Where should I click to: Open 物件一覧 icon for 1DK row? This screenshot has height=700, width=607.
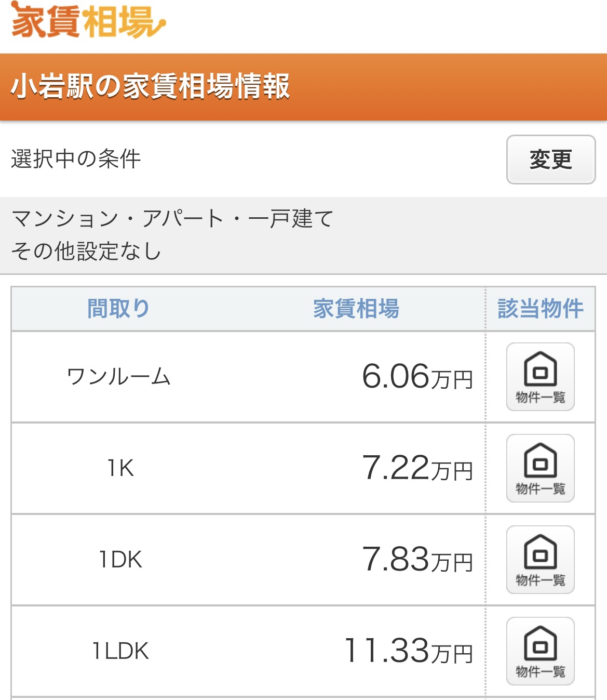tap(540, 560)
